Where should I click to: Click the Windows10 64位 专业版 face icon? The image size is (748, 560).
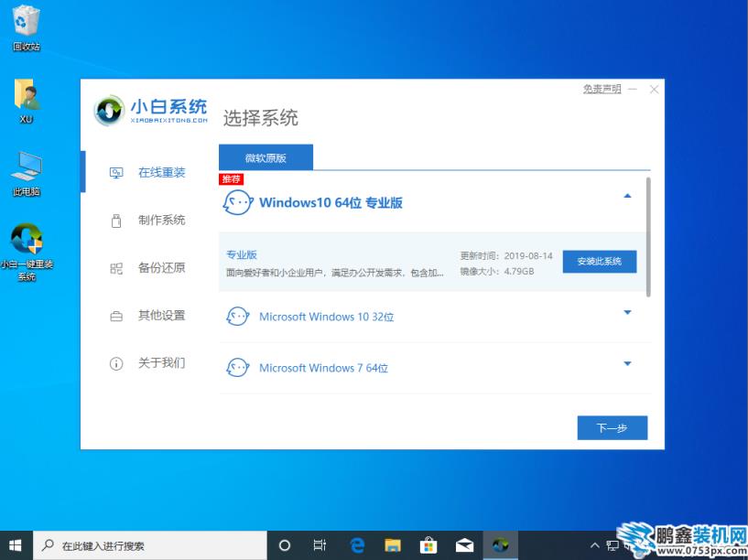pos(237,202)
